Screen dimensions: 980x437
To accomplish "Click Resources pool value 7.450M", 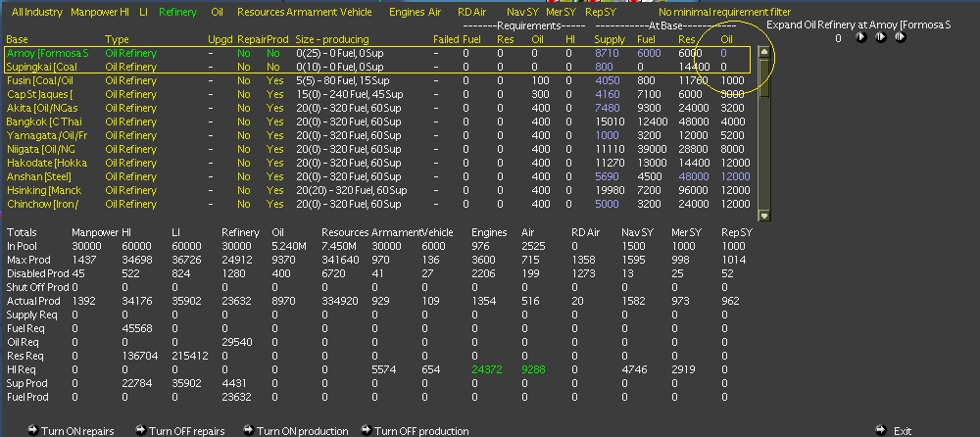I will click(x=339, y=246).
